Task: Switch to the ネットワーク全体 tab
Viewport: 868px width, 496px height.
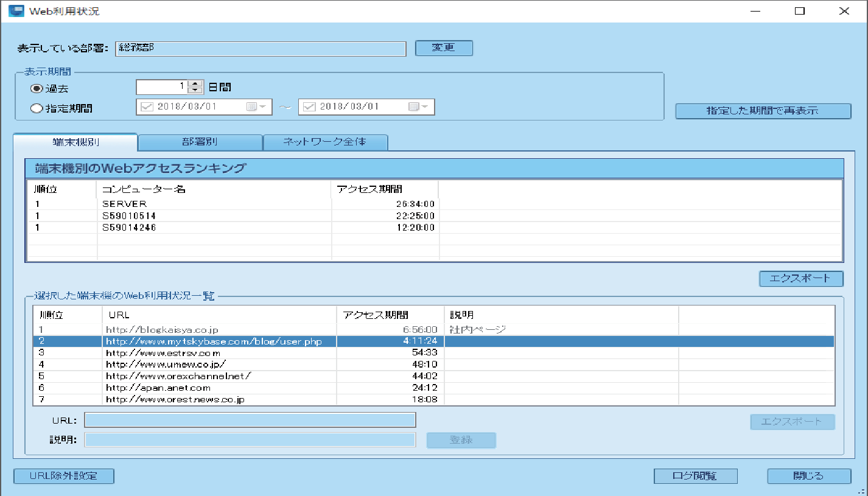Action: click(x=325, y=142)
